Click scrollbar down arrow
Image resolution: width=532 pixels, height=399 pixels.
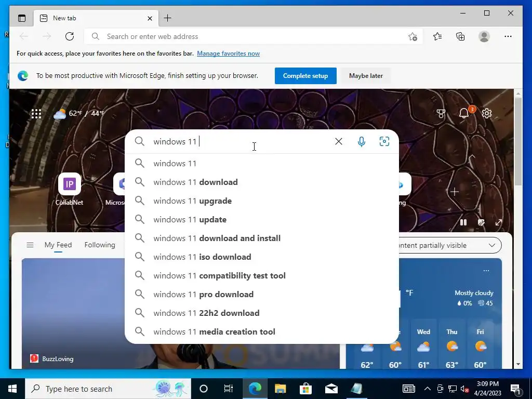518,364
